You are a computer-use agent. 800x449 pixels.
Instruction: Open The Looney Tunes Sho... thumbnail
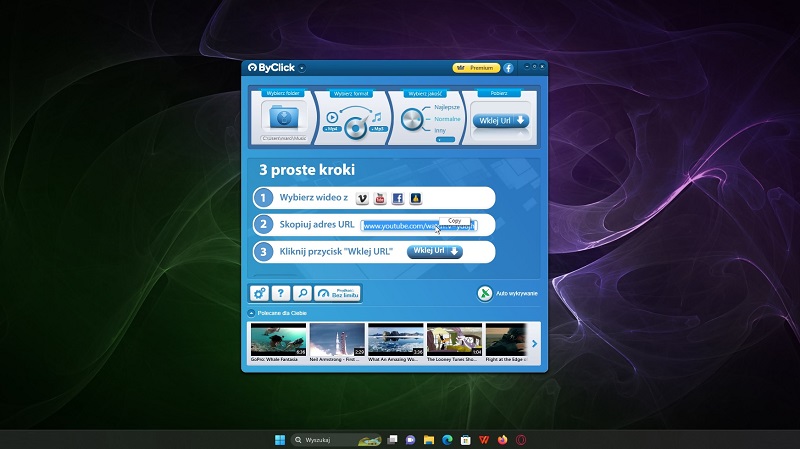click(454, 339)
